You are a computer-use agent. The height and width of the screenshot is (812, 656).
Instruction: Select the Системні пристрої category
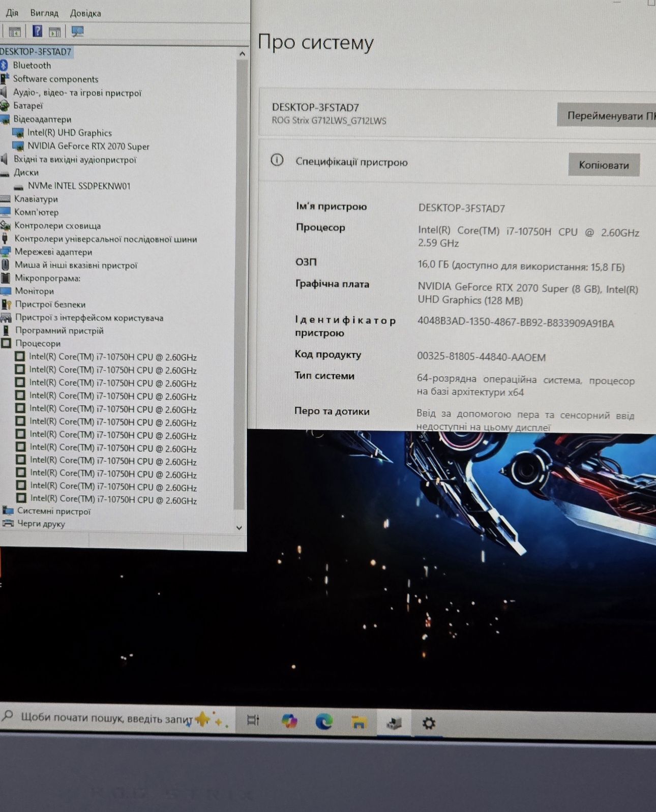[54, 511]
